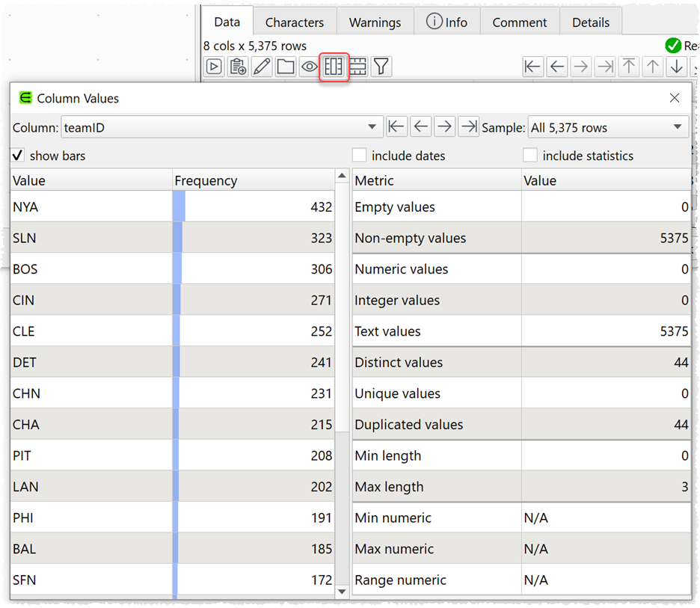Click the funnel filter icon
700x608 pixels.
pyautogui.click(x=381, y=67)
